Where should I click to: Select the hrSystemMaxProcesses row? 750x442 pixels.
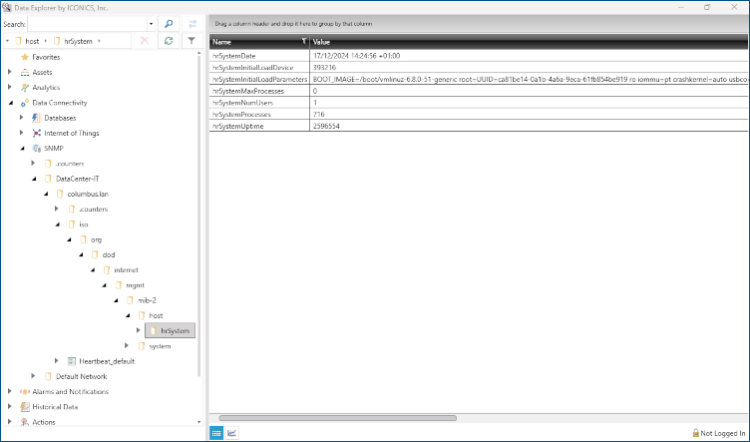[x=479, y=91]
